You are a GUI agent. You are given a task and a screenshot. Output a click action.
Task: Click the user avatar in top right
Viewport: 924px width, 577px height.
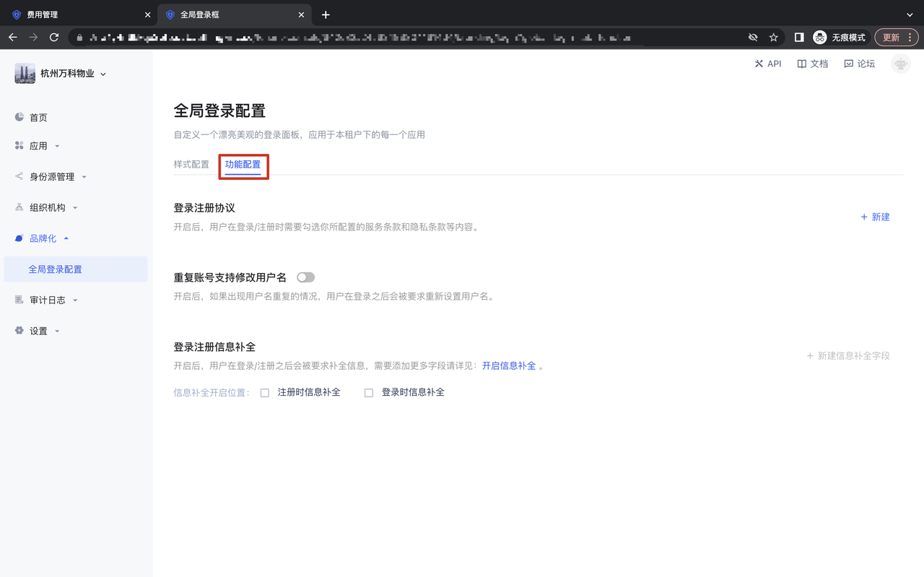(900, 64)
